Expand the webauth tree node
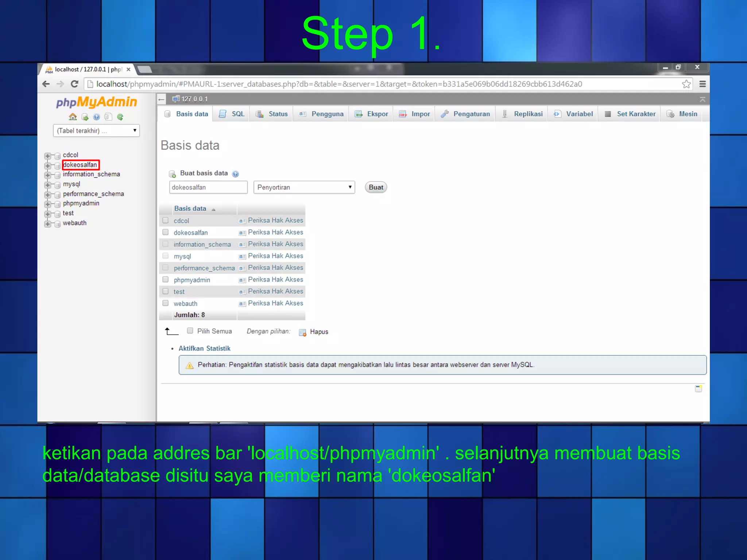Screen dimensions: 747x560 pos(47,224)
